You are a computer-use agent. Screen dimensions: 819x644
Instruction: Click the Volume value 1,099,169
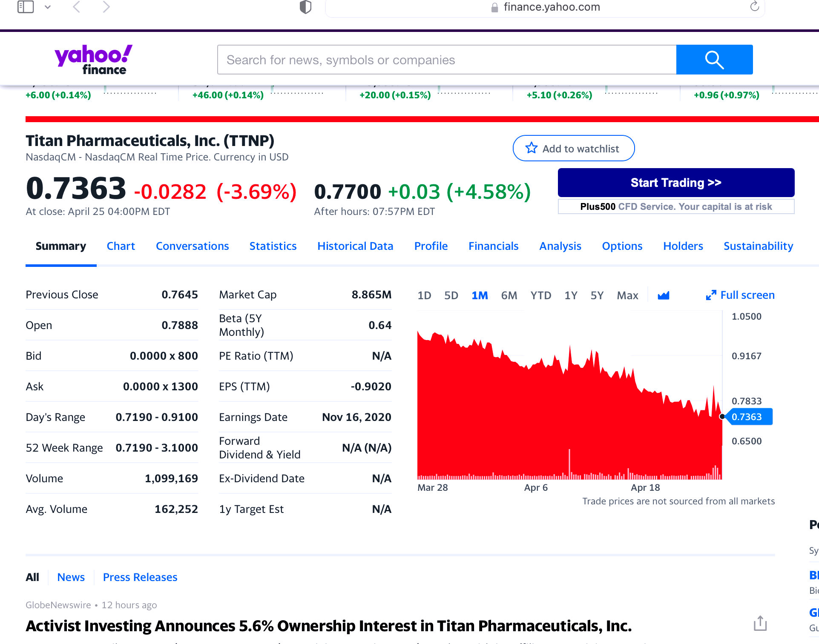pos(171,479)
